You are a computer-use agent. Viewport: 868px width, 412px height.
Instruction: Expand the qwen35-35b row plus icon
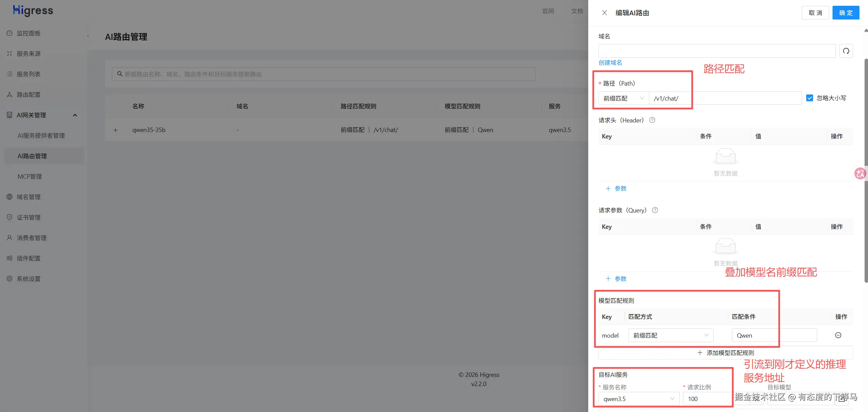116,130
